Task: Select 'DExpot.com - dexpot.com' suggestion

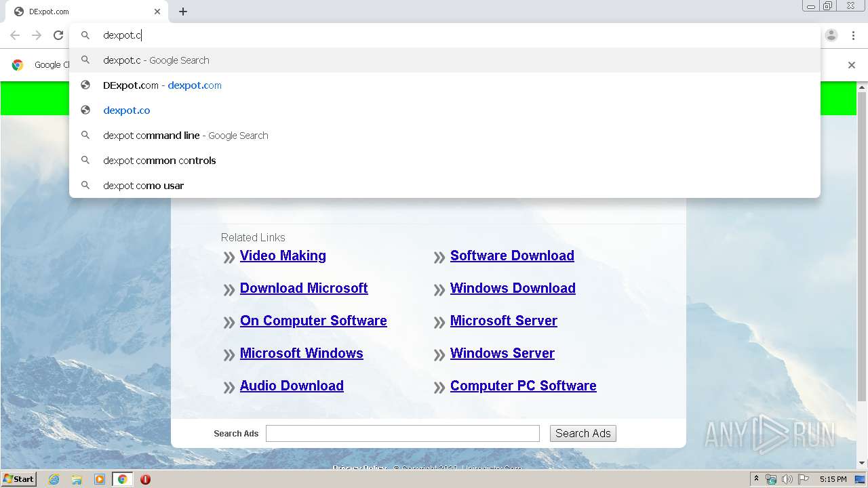Action: click(445, 85)
